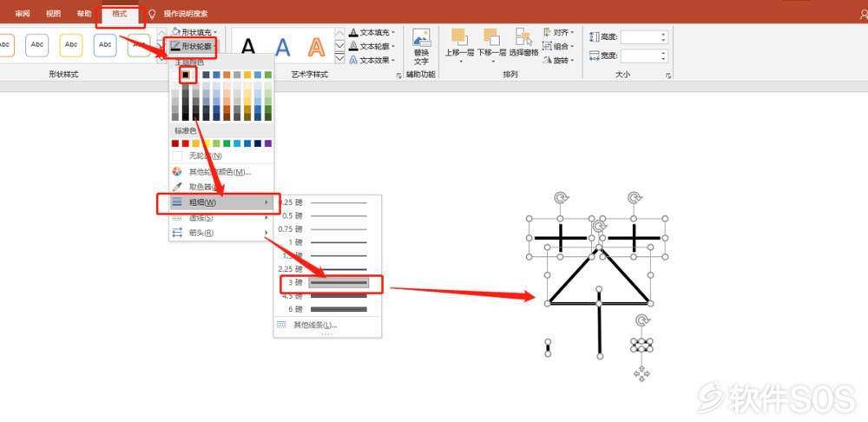Open the 组合 group dropdown
Screen dimensions: 868x422
pos(559,47)
